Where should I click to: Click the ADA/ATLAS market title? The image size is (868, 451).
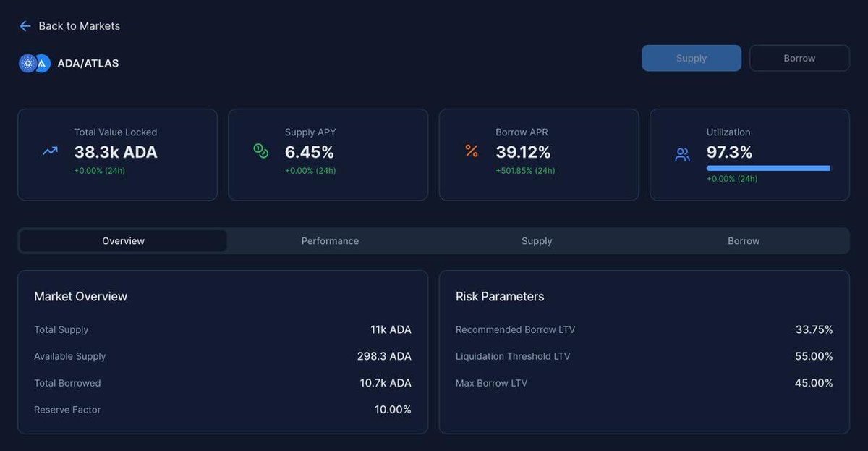point(88,64)
